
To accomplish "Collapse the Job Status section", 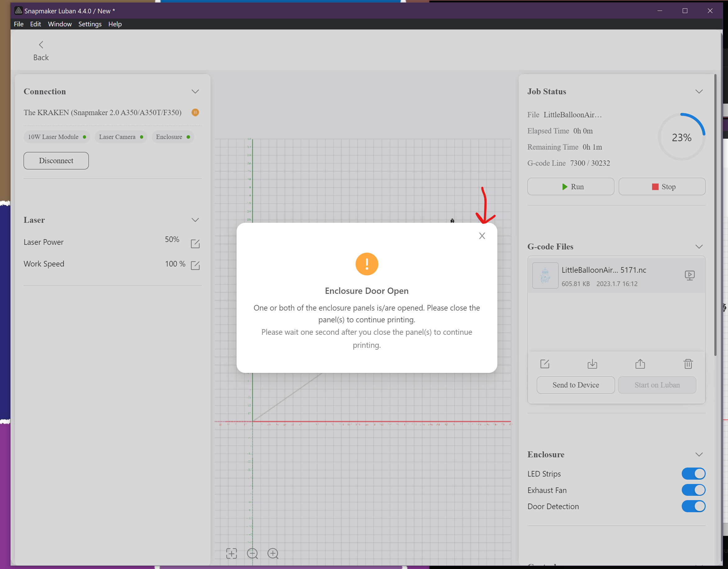I will click(699, 91).
